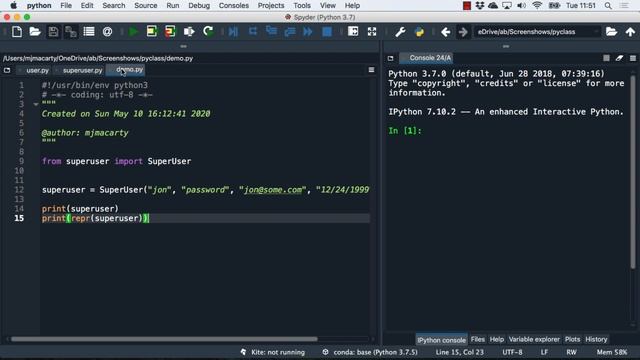Open Preferences with the wrench icon

point(400,31)
